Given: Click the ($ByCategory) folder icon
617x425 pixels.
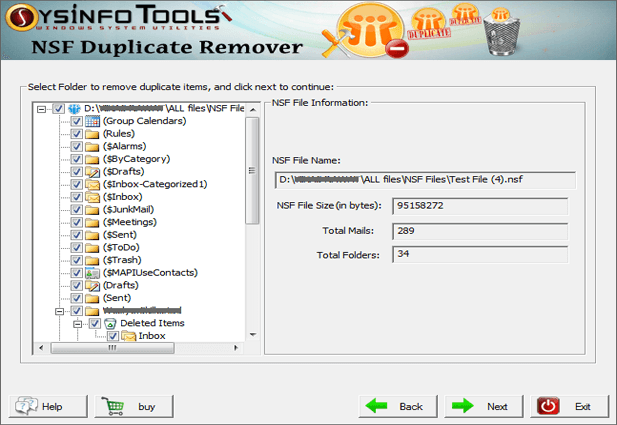Looking at the screenshot, I should (92, 159).
